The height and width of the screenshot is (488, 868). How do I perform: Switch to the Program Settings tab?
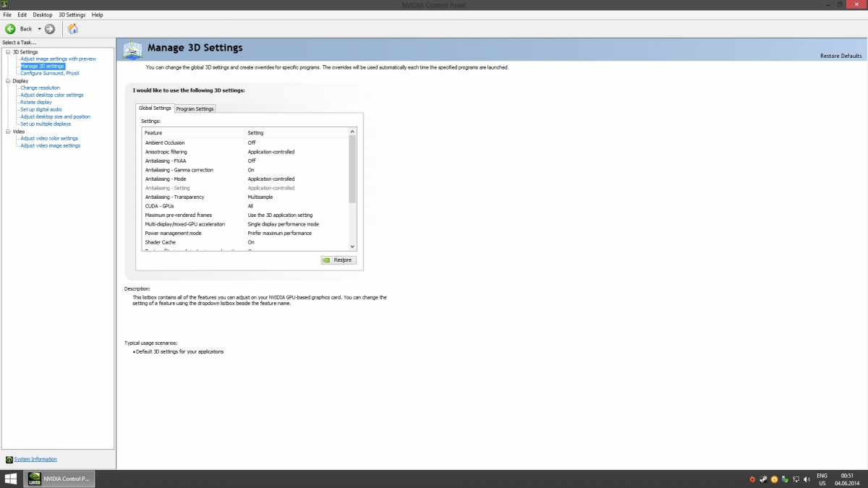(195, 108)
